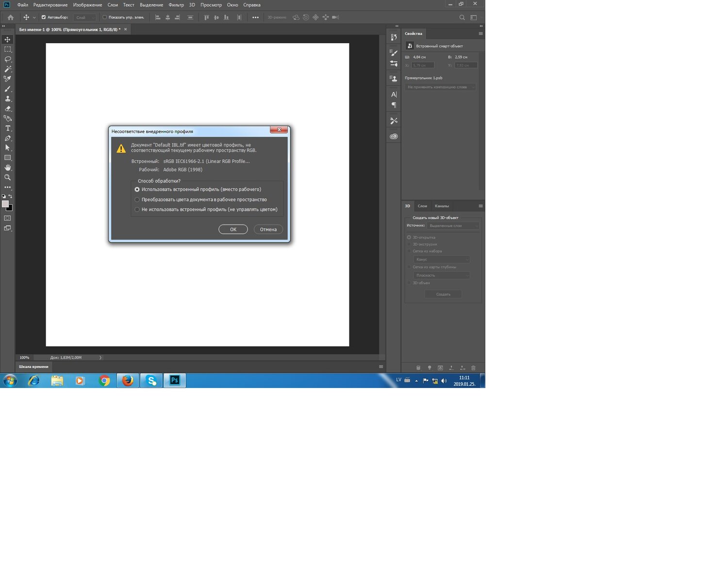Delete icon at bottom of 3D panel
This screenshot has height=582, width=728.
click(x=474, y=368)
